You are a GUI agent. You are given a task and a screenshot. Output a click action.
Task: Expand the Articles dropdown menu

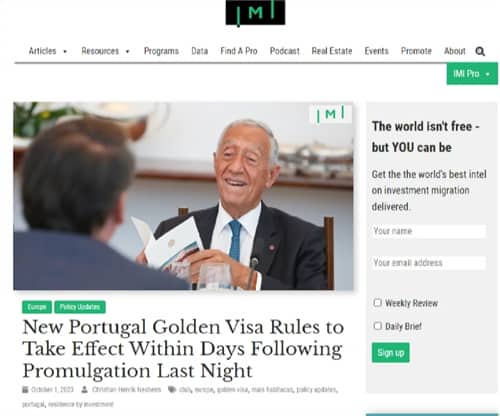tap(48, 51)
